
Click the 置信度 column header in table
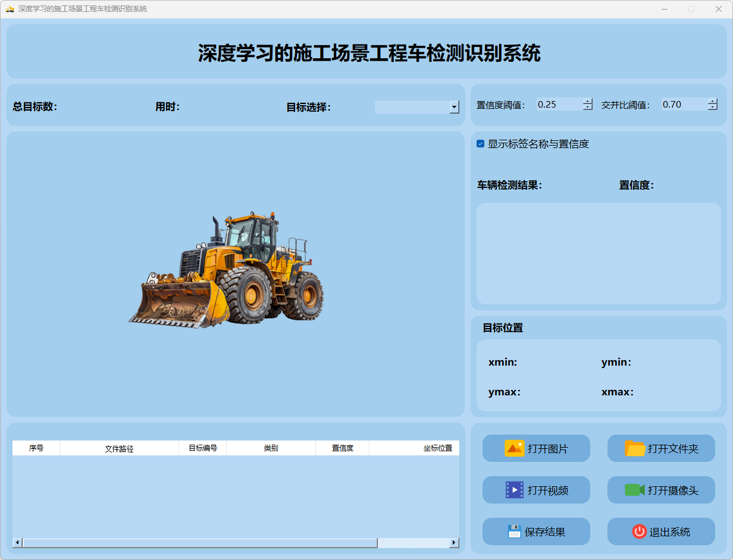(x=342, y=448)
